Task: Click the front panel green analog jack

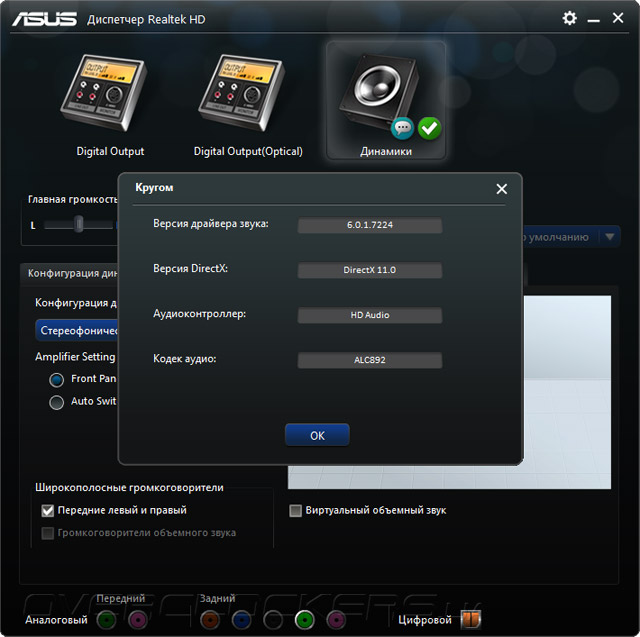Action: pos(107,620)
